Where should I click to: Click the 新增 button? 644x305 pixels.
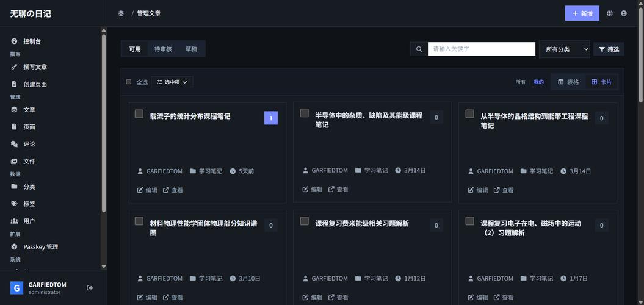click(x=582, y=13)
